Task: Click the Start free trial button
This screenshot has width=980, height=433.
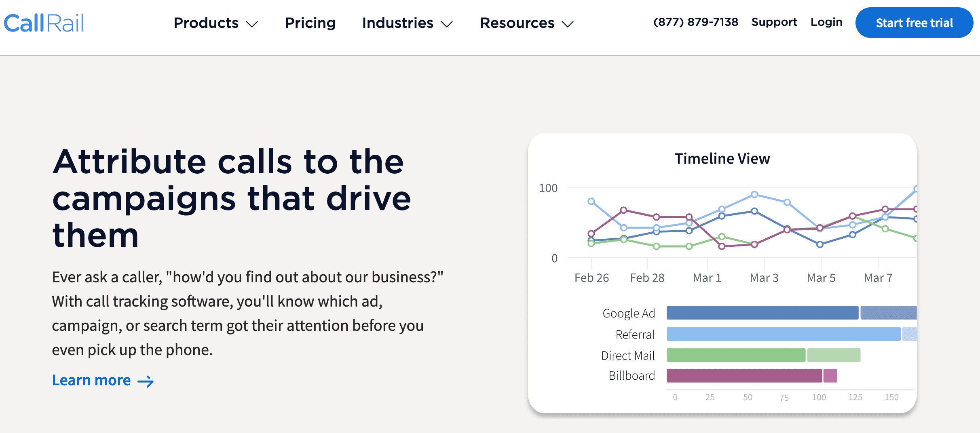Action: click(x=914, y=23)
